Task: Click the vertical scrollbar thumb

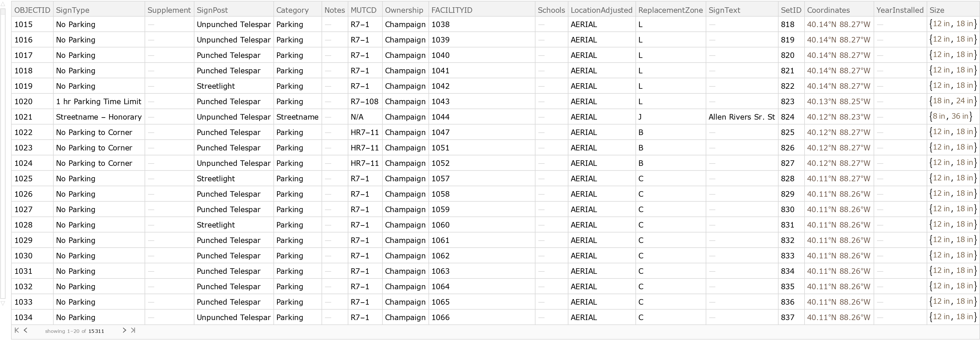Action: pyautogui.click(x=3, y=152)
